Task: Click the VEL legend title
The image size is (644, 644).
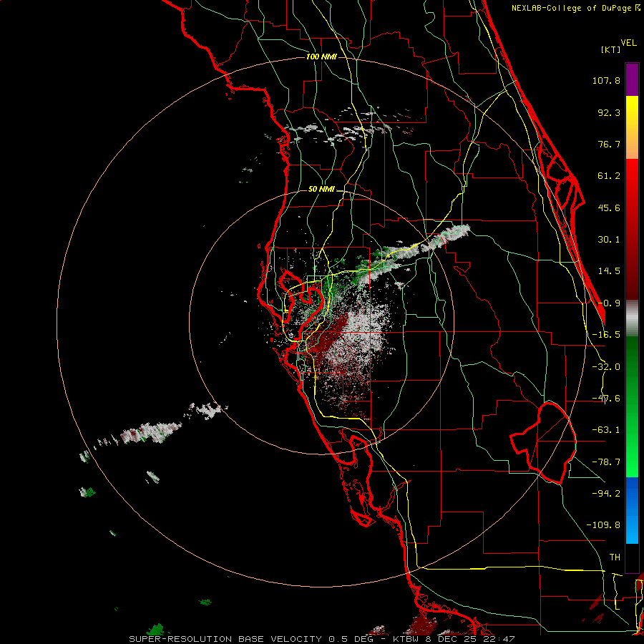Action: point(628,43)
